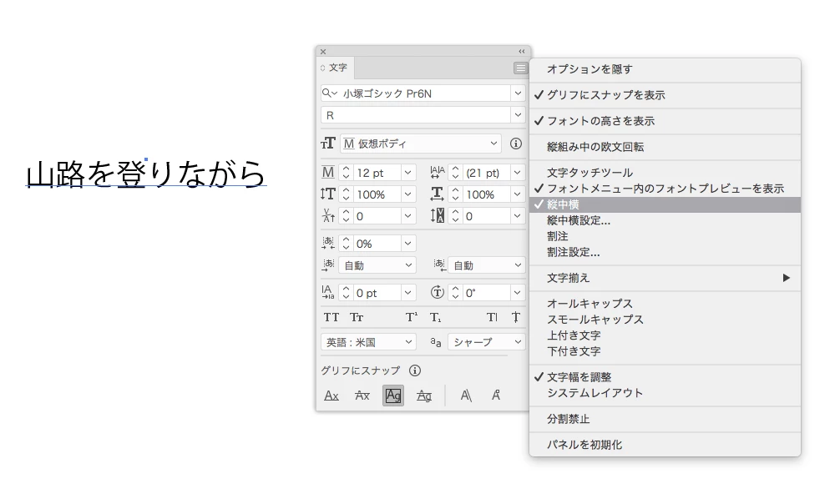Viewport: 840px width, 504px height.
Task: Open the 小塚ゴシック Pr6N font dropdown
Action: [x=518, y=93]
